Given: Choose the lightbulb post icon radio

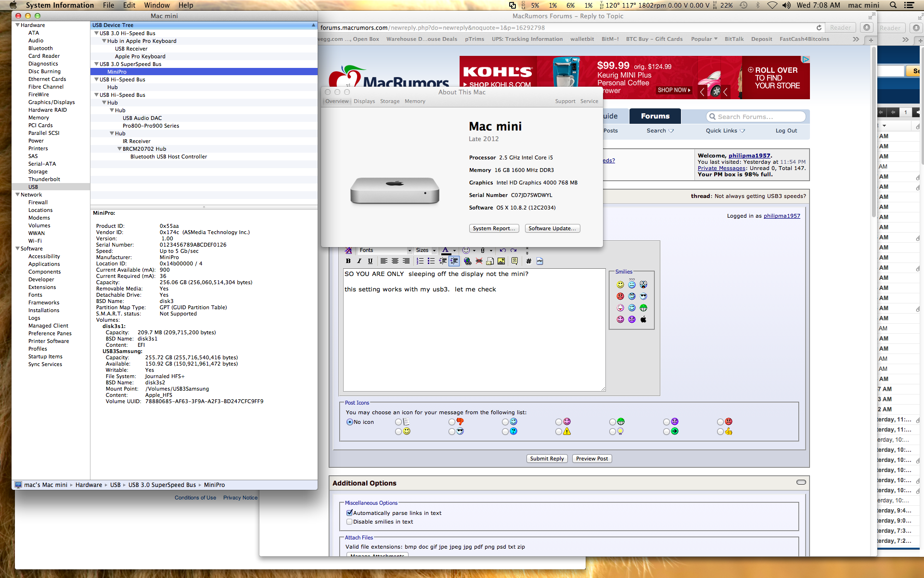Looking at the screenshot, I should pos(613,432).
